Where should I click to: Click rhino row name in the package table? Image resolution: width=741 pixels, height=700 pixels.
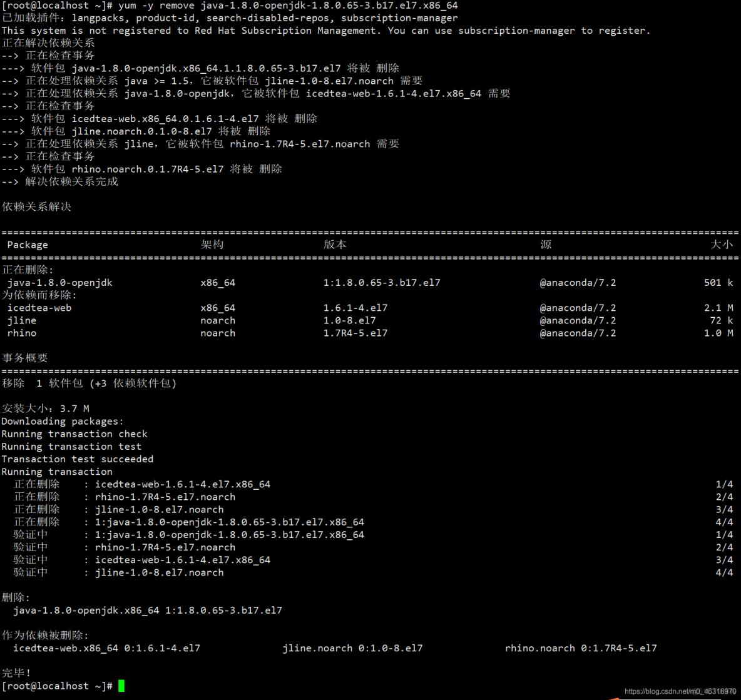22,333
